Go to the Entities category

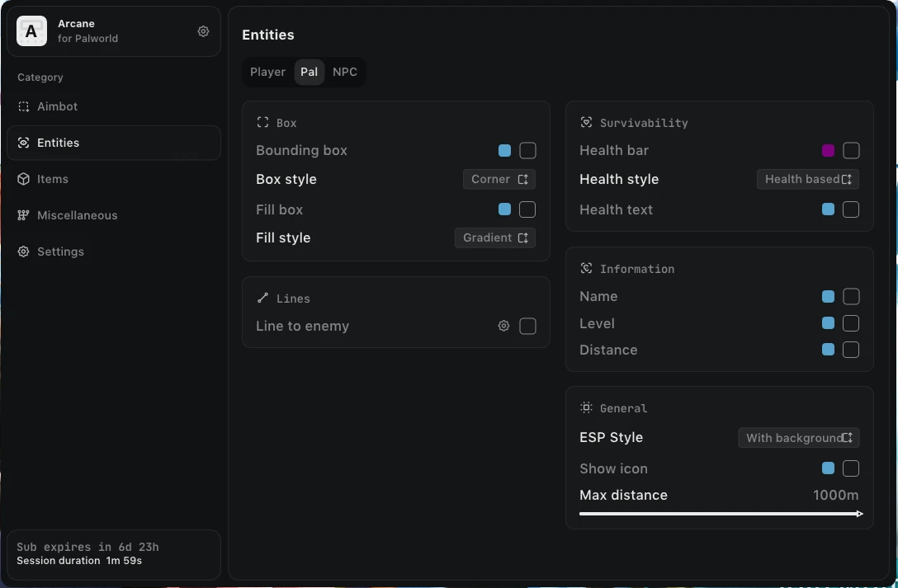point(114,143)
